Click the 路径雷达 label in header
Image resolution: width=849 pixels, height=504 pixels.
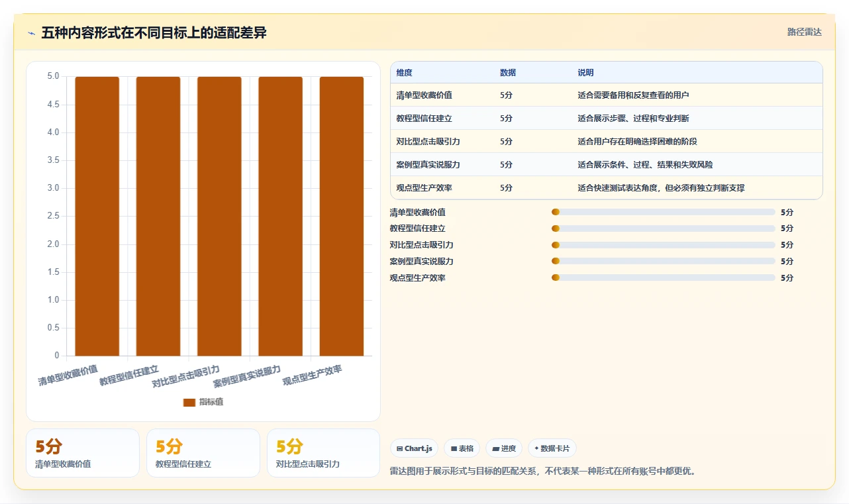pos(804,32)
